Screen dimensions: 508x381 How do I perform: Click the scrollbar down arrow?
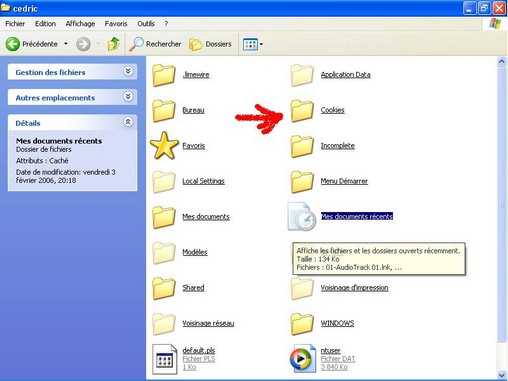click(x=501, y=375)
